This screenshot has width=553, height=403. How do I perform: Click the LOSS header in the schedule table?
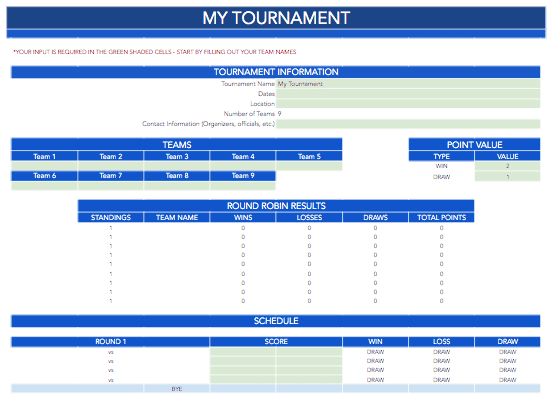pos(442,342)
